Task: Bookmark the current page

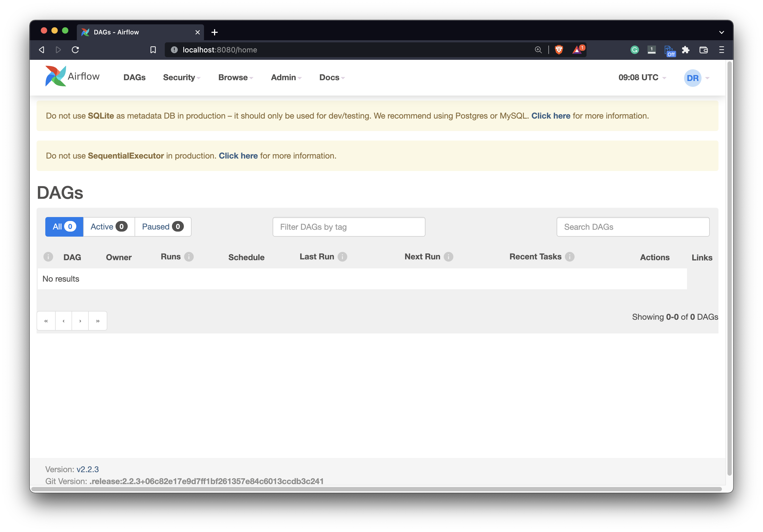Action: click(x=153, y=49)
